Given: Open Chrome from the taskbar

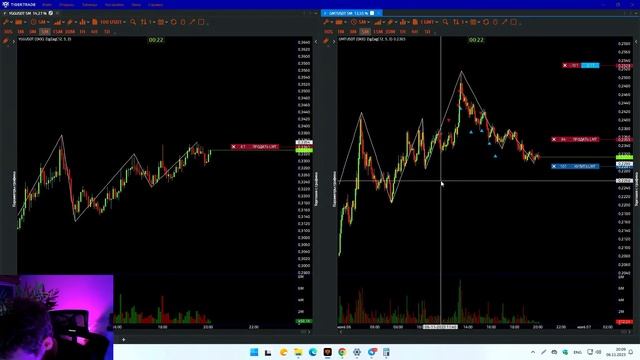Looking at the screenshot, I should coord(342,352).
